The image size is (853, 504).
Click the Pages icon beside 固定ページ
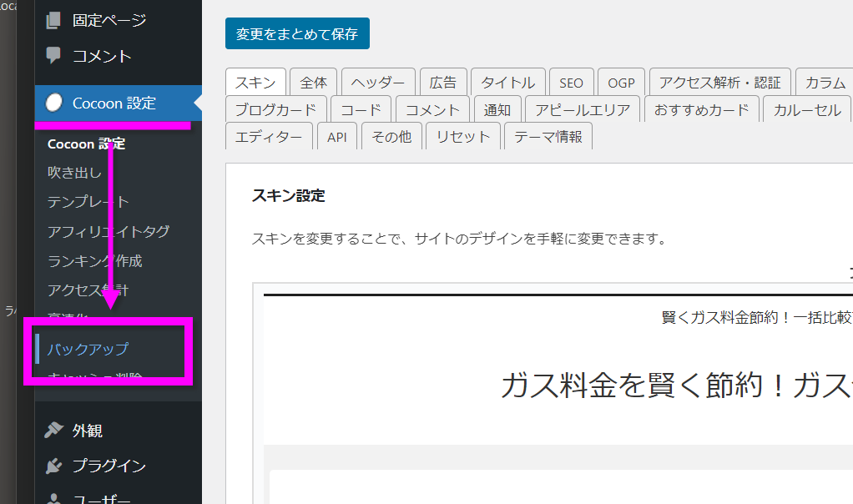(54, 19)
